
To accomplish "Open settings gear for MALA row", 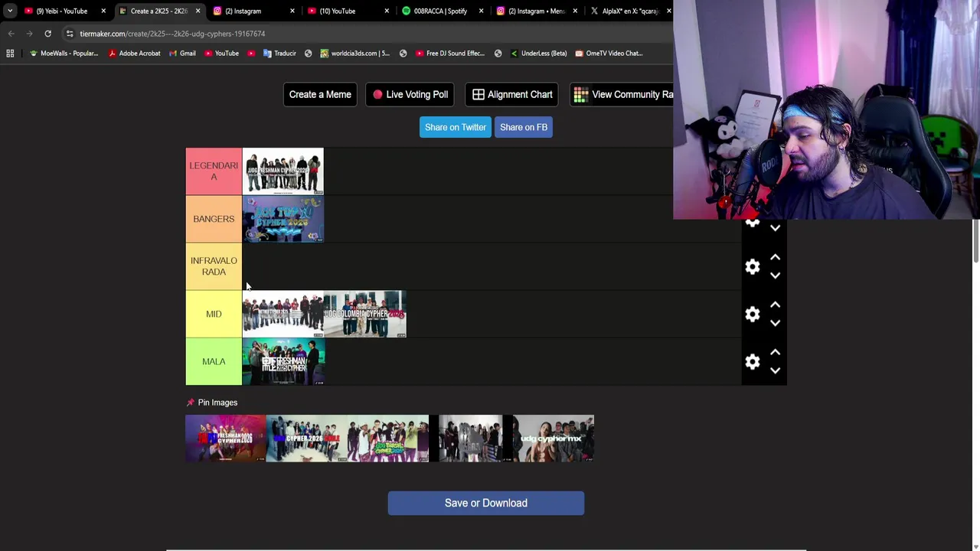I will point(753,361).
